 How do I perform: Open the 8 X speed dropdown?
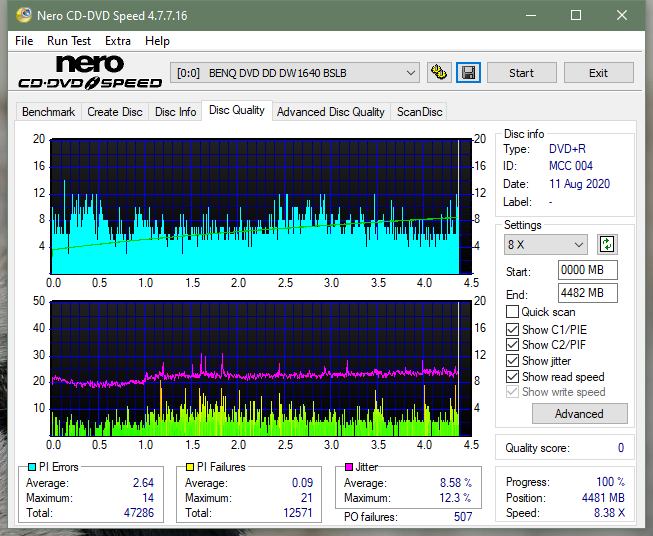(546, 244)
